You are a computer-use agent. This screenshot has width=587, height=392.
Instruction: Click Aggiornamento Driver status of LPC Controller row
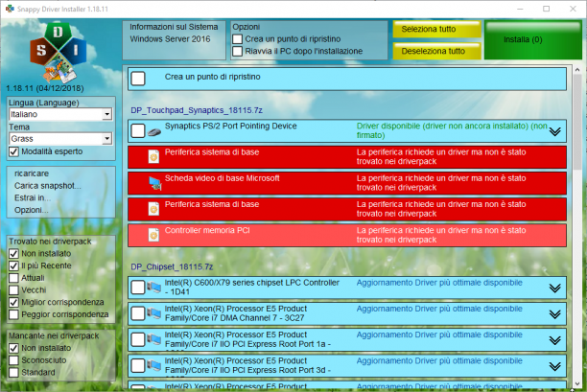[x=439, y=283]
